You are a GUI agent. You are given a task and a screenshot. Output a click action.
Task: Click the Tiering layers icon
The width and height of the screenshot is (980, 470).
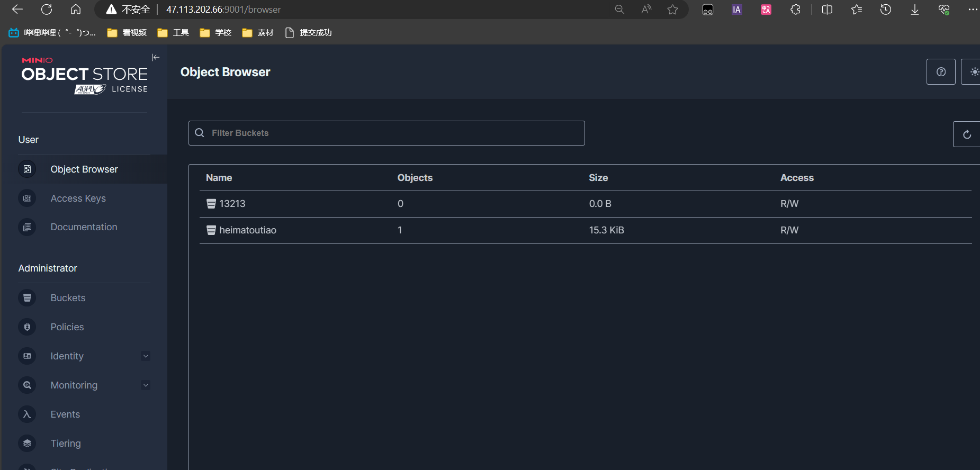(x=27, y=444)
